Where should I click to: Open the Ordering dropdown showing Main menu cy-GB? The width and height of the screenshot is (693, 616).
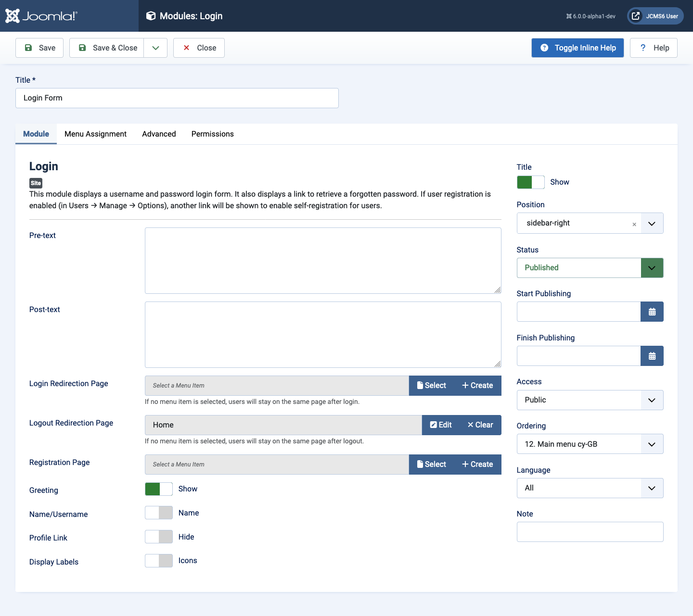(x=590, y=444)
